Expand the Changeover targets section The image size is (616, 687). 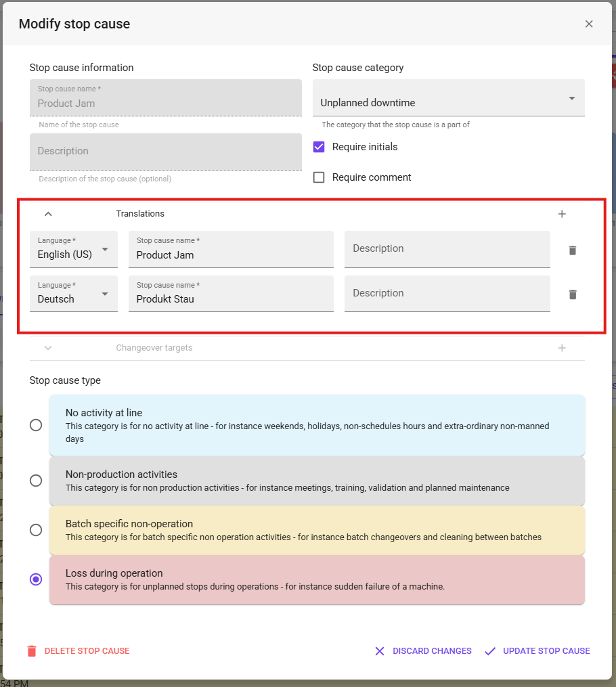[48, 348]
